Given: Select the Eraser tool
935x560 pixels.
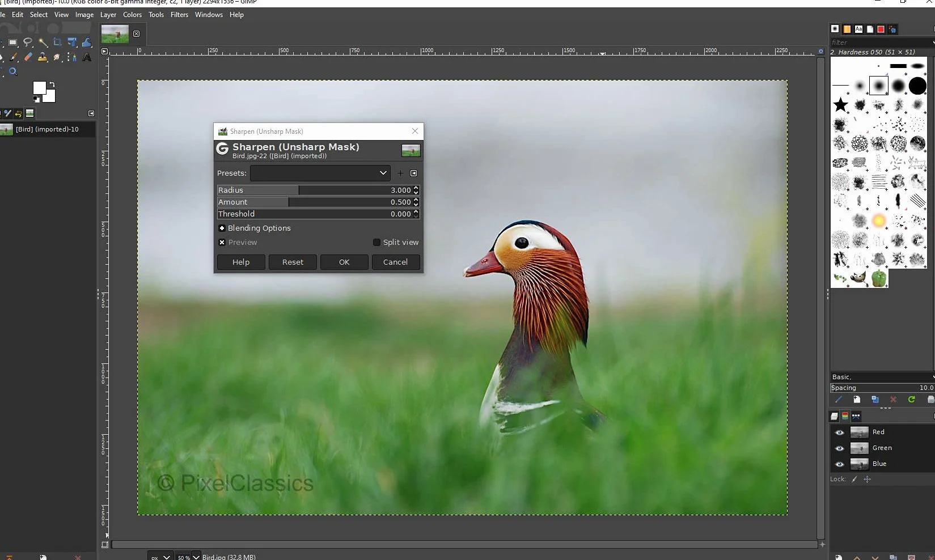Looking at the screenshot, I should [28, 57].
